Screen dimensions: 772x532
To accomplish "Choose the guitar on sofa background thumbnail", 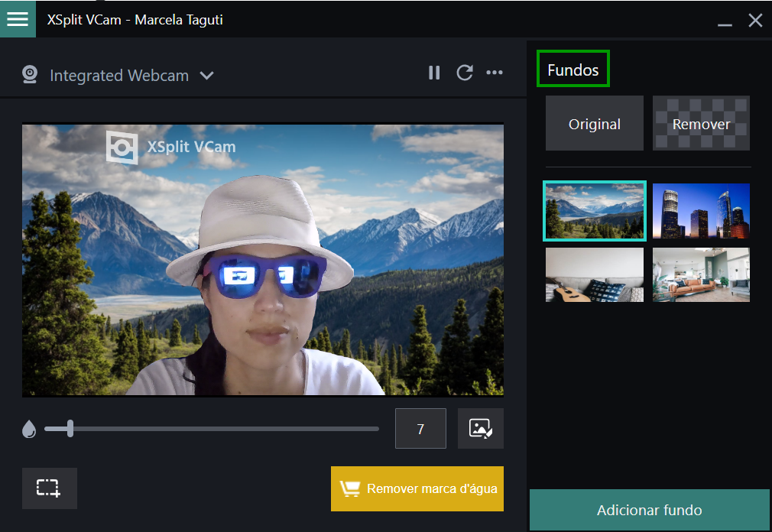I will [x=594, y=274].
